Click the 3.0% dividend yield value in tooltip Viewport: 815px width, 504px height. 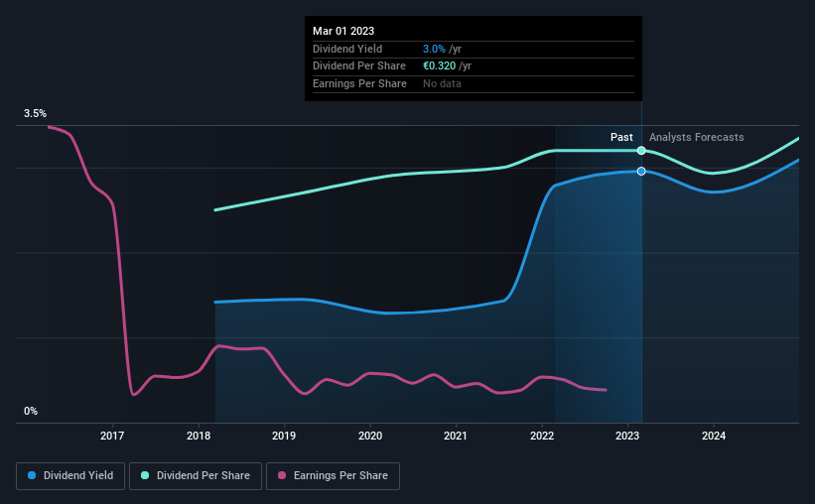click(x=434, y=49)
